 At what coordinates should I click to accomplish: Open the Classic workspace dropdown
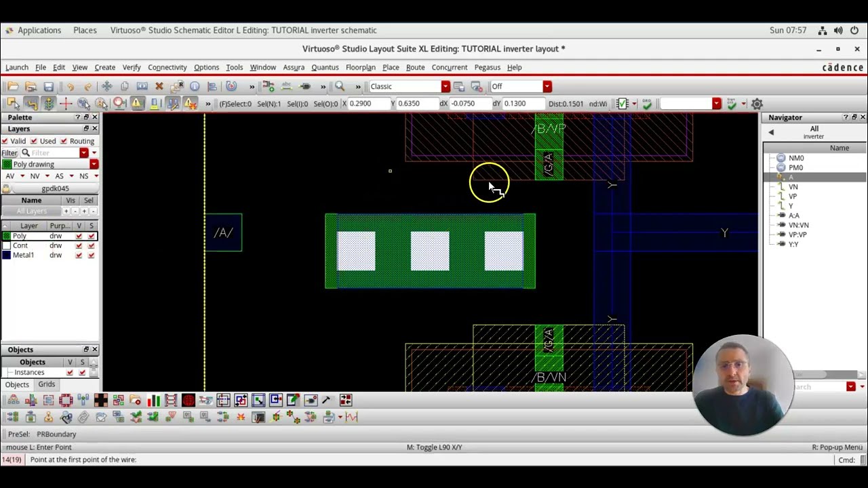pos(446,87)
